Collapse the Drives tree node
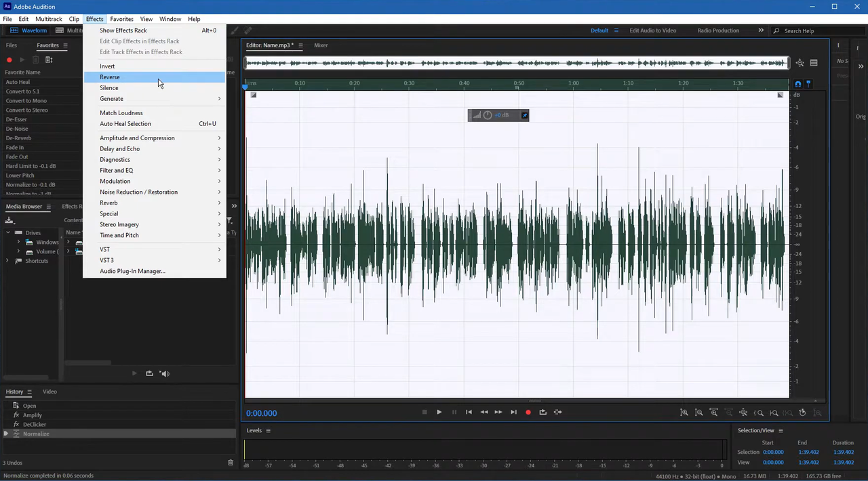This screenshot has width=868, height=481. [8, 232]
